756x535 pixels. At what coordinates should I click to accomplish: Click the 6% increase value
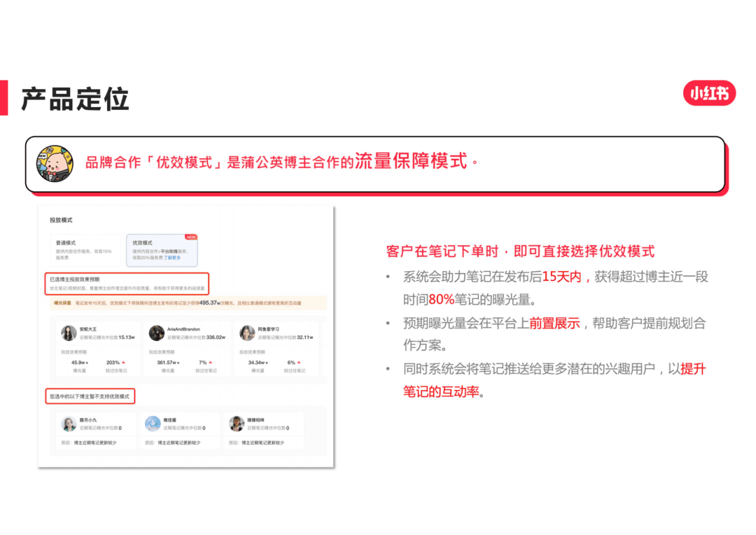coord(291,362)
